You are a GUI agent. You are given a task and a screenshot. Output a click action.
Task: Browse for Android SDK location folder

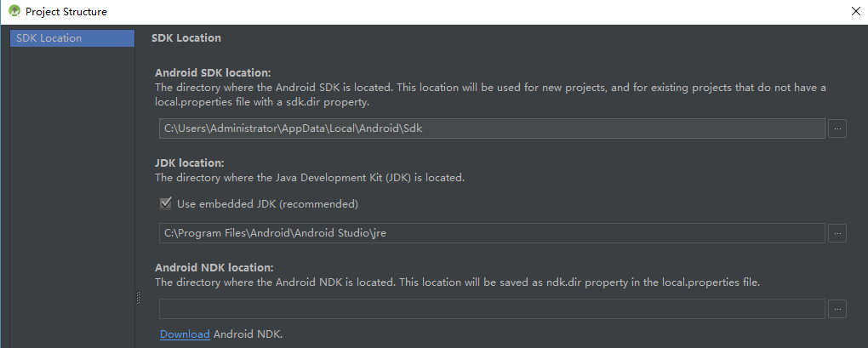[837, 128]
